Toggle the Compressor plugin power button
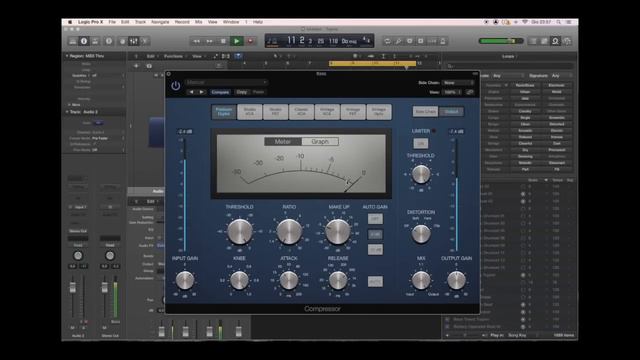The width and height of the screenshot is (640, 360). click(176, 86)
